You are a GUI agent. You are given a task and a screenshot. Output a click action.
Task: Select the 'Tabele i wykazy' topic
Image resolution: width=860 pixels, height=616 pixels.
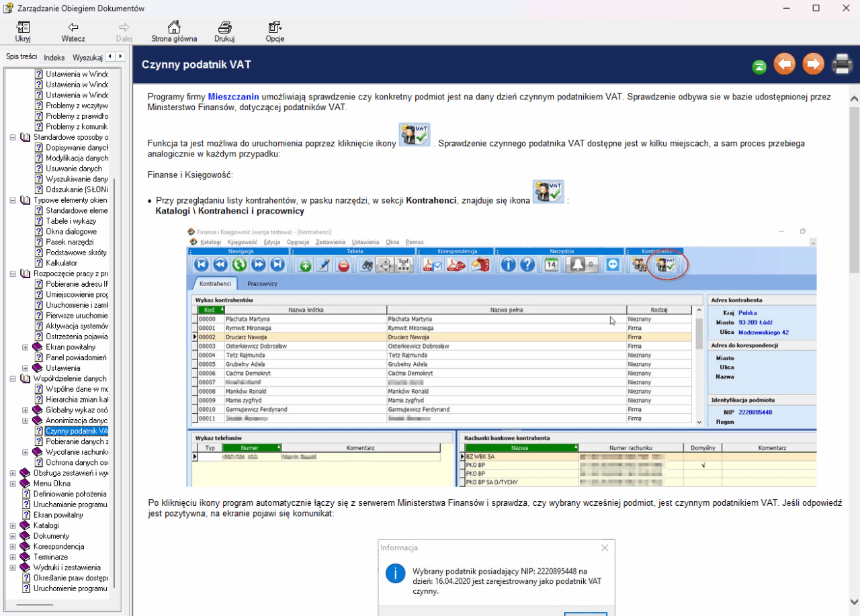tap(71, 221)
